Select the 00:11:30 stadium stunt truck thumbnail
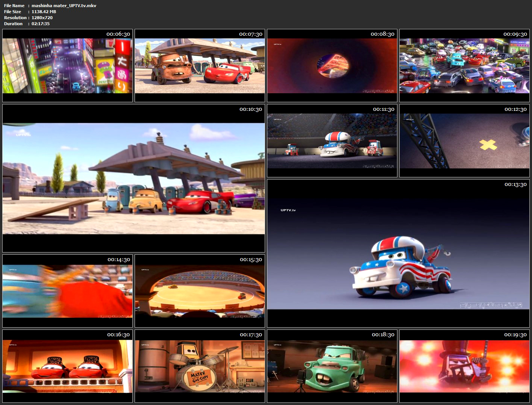 [332, 141]
